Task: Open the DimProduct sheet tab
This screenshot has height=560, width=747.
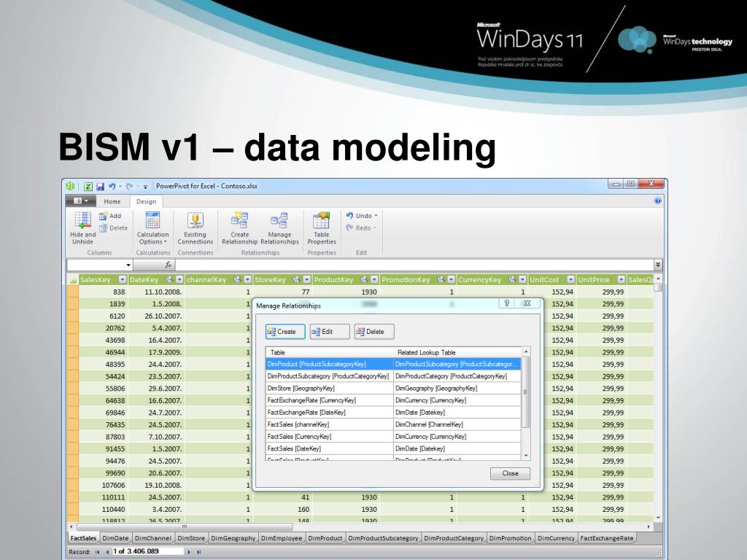Action: (325, 538)
